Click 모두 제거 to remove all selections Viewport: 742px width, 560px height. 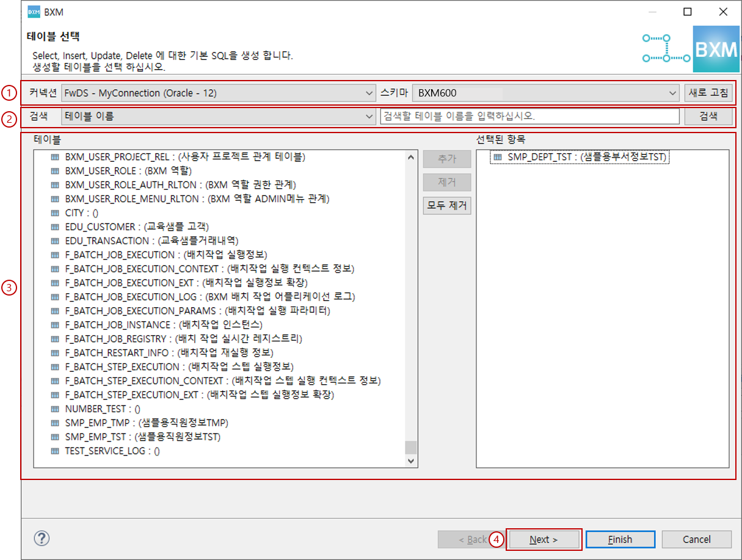(446, 206)
